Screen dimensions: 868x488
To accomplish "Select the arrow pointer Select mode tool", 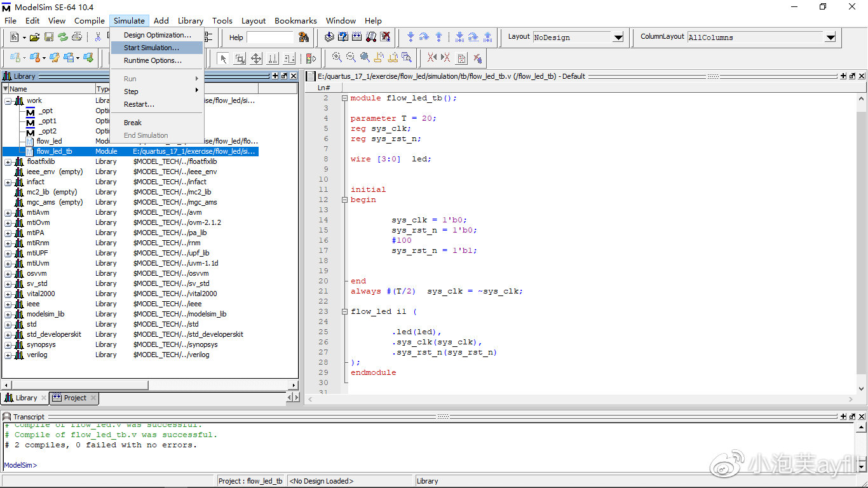I will pos(223,58).
